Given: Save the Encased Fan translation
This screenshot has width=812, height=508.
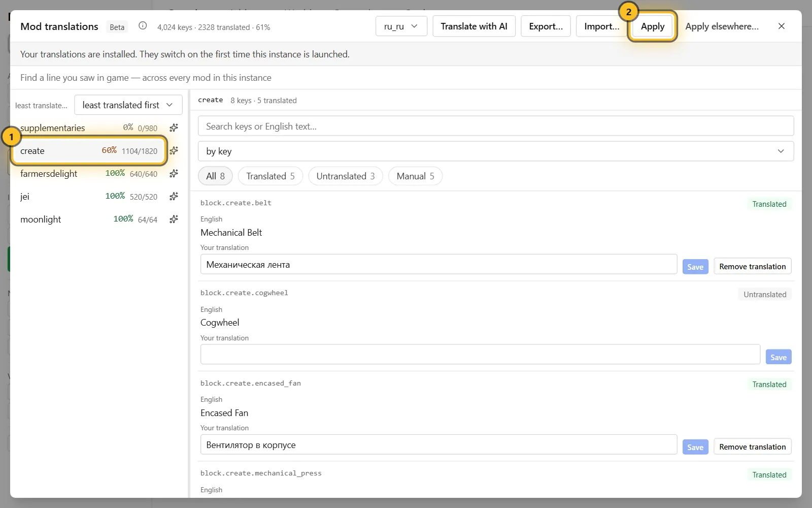Looking at the screenshot, I should (x=695, y=447).
